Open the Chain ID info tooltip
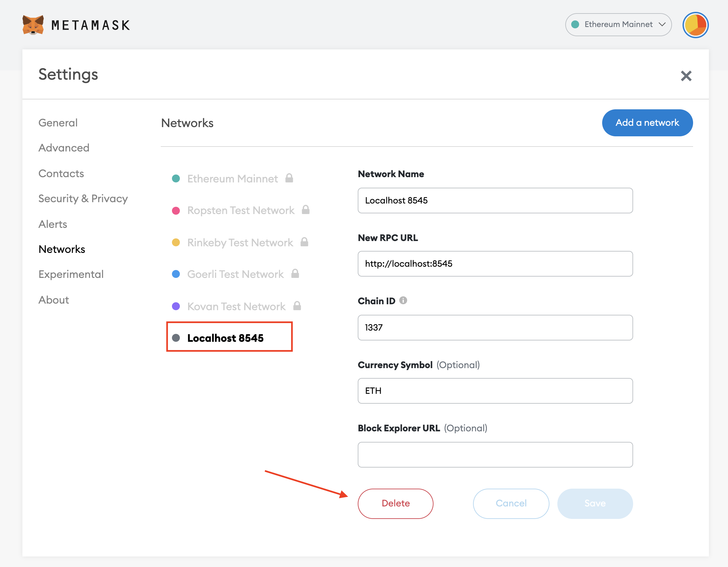Image resolution: width=728 pixels, height=567 pixels. pos(403,301)
